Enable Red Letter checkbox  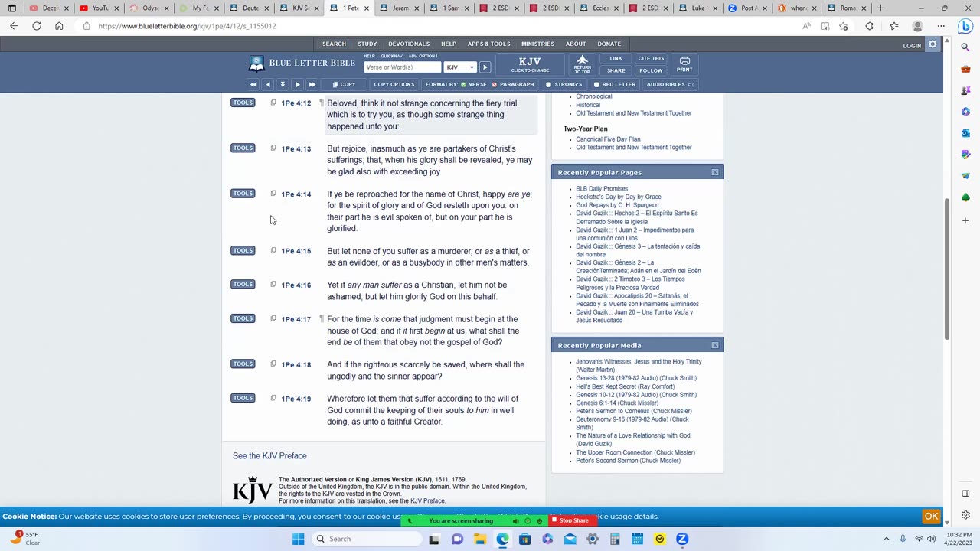click(596, 84)
